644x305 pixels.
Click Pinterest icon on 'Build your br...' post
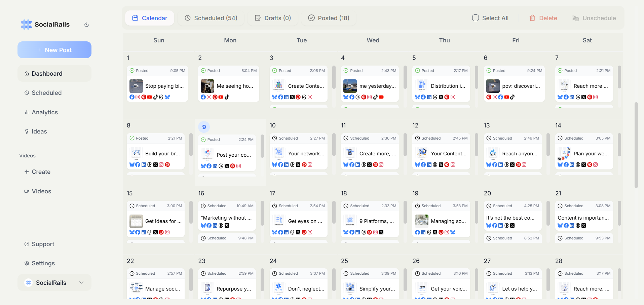(167, 164)
